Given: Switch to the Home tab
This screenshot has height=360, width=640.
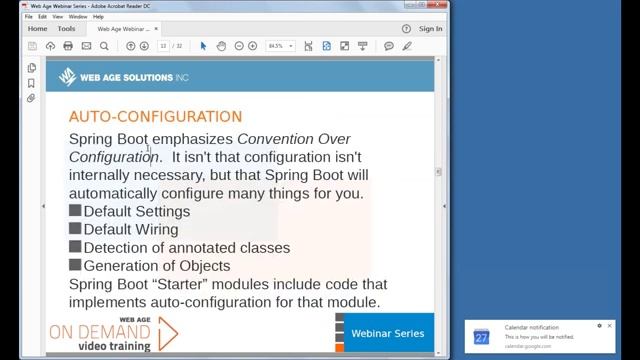Looking at the screenshot, I should coord(38,29).
